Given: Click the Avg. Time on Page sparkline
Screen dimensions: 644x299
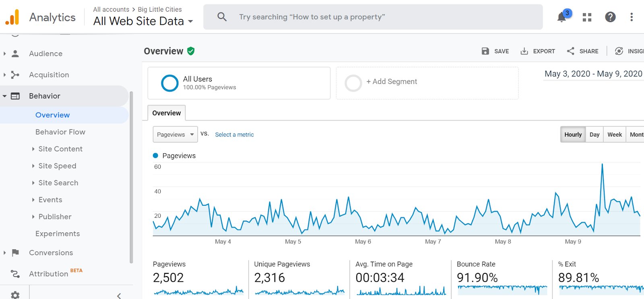Looking at the screenshot, I should (401, 291).
